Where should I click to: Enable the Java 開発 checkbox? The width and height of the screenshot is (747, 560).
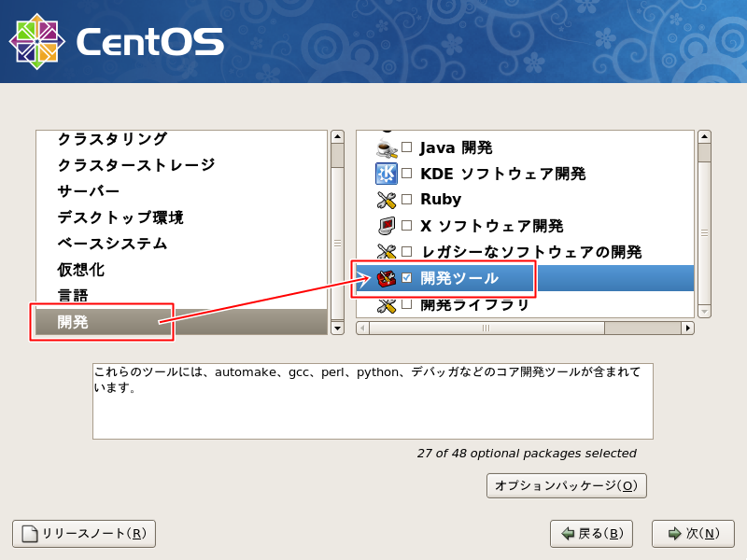point(406,147)
